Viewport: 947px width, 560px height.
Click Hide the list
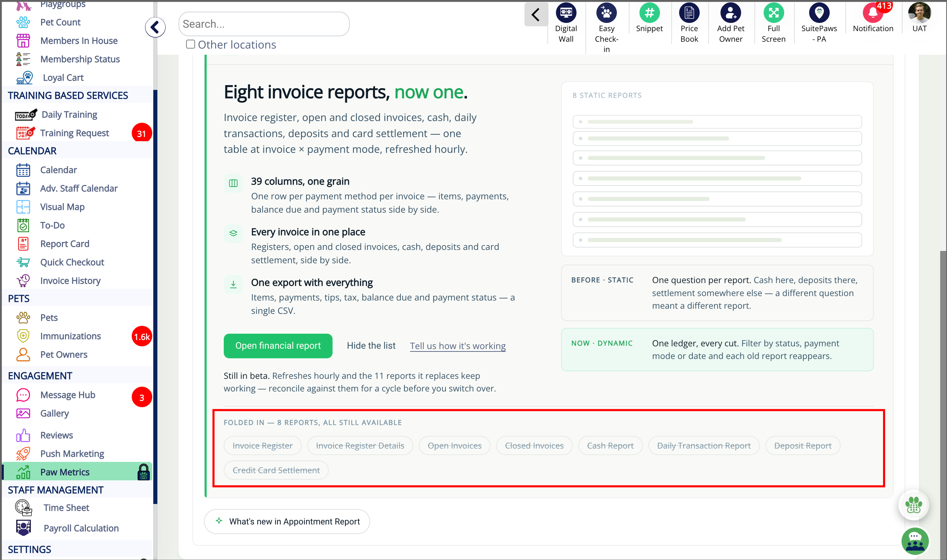pyautogui.click(x=371, y=346)
